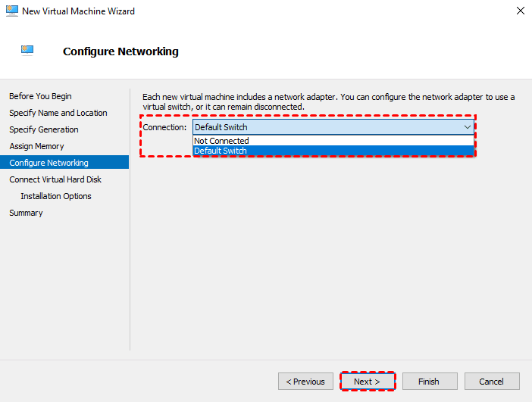532x402 pixels.
Task: Open the Installation Options step
Action: click(x=56, y=196)
